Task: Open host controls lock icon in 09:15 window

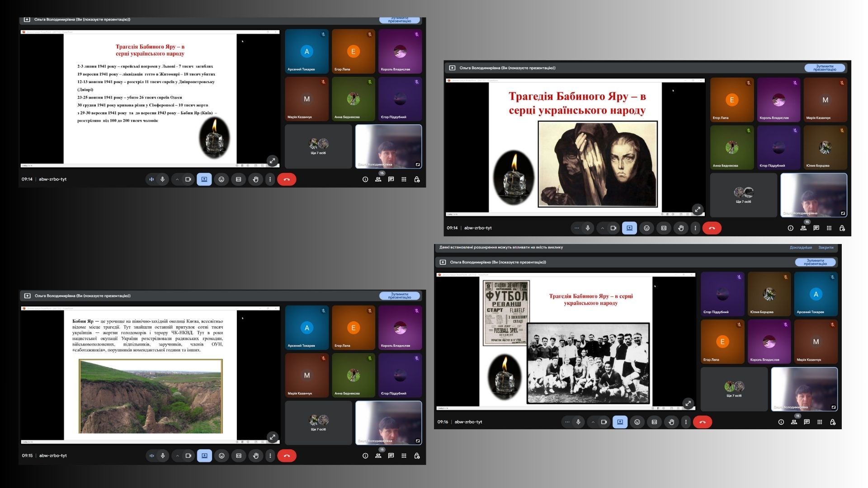Action: point(417,455)
